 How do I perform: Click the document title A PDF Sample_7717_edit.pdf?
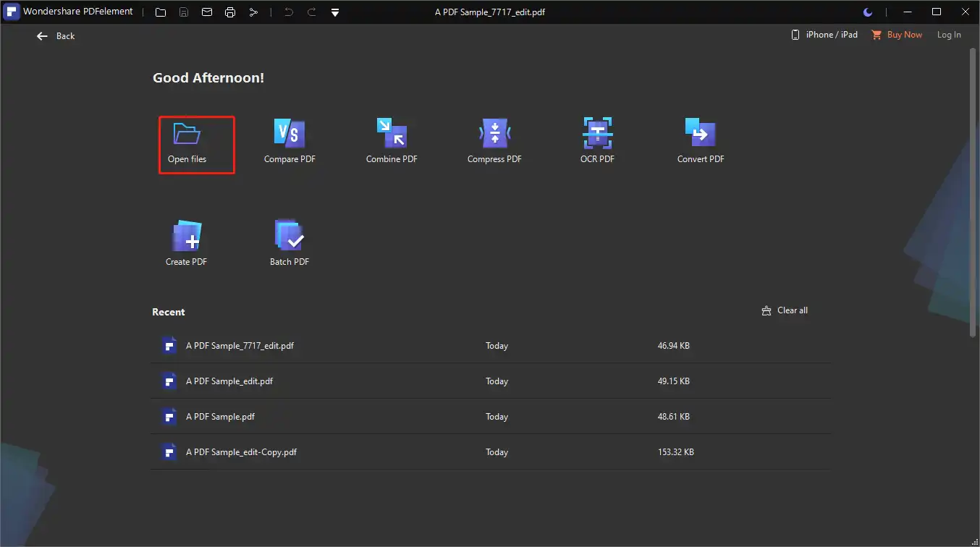click(x=490, y=13)
